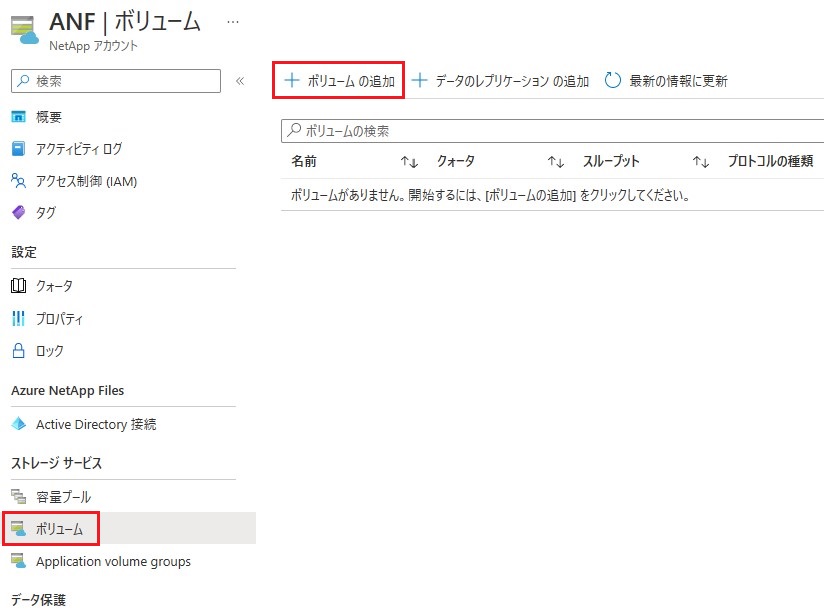Screen dimensions: 824x612
Task: Click the ボリュームの検索 search box
Action: point(552,131)
